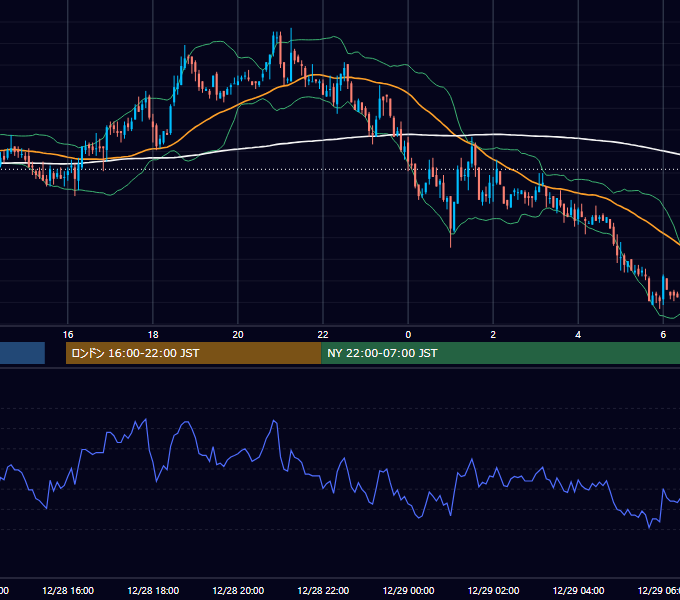Click the 12/29 00:00 date label
Screen dimensions: 680x600
tap(408, 590)
